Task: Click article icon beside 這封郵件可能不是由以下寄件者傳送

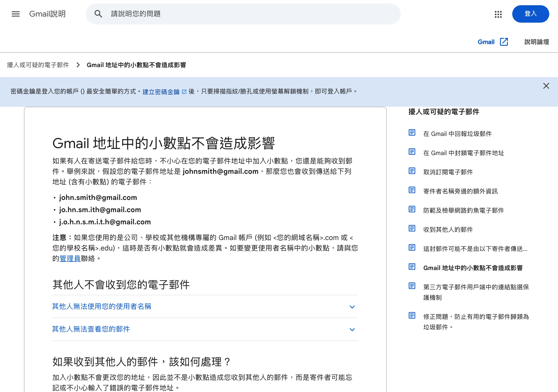Action: click(x=412, y=248)
